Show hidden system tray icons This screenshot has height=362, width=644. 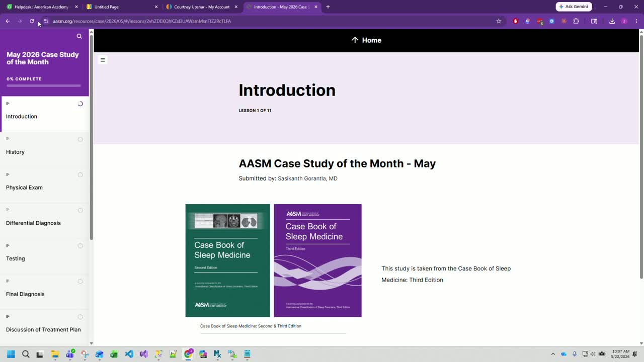coord(553,354)
